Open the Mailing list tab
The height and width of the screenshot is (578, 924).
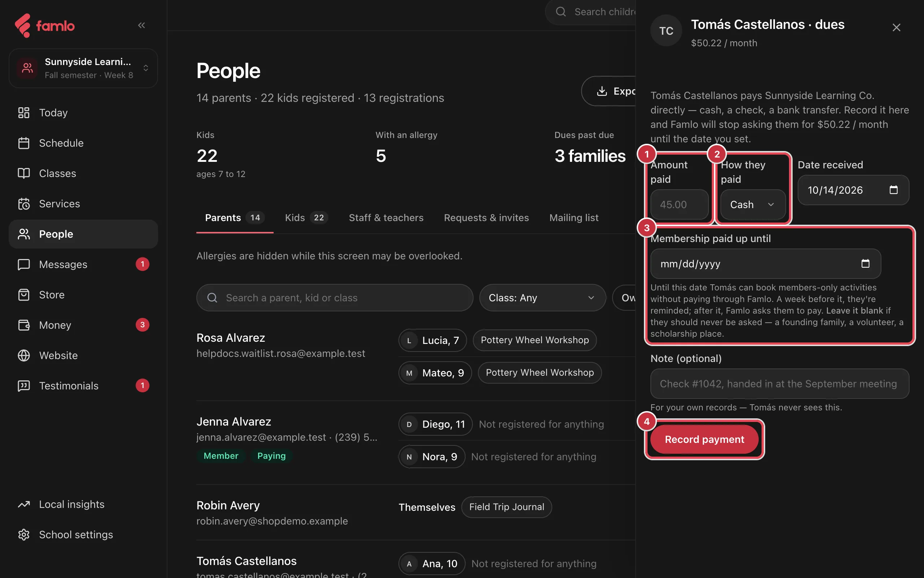574,217
